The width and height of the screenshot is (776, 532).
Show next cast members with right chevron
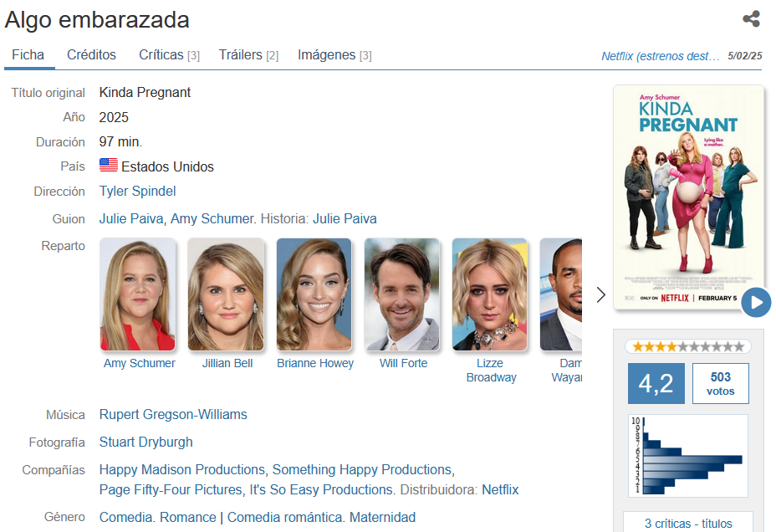tap(600, 294)
